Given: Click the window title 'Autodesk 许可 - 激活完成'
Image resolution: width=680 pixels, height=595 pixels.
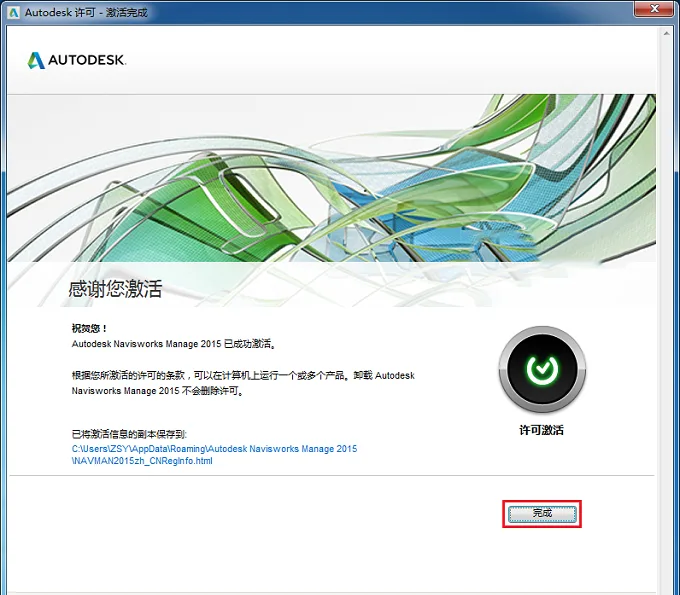Looking at the screenshot, I should tap(86, 13).
